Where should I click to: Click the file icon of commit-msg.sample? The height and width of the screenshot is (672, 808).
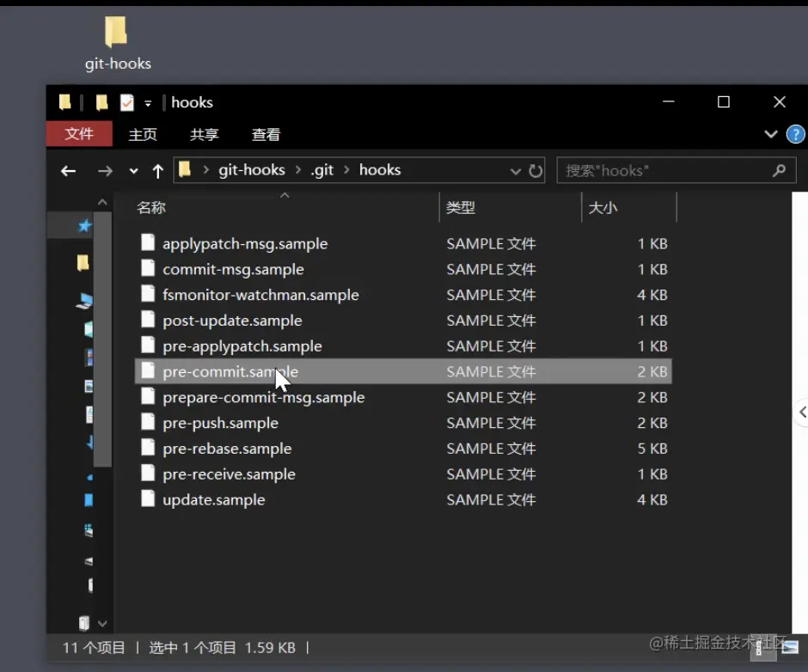point(148,268)
